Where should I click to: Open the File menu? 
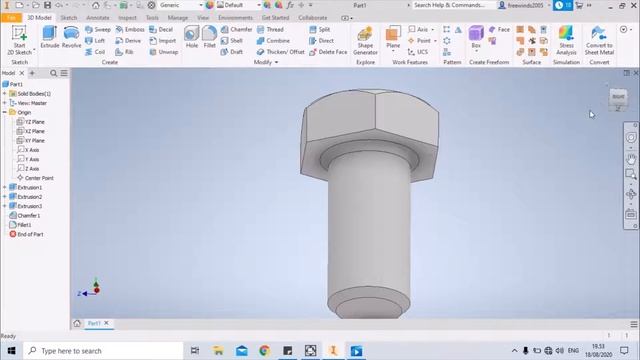pyautogui.click(x=11, y=18)
